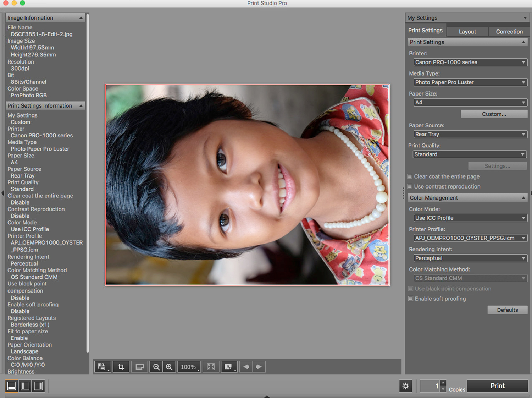
Task: Select the Crop tool in the toolbar
Action: 121,367
